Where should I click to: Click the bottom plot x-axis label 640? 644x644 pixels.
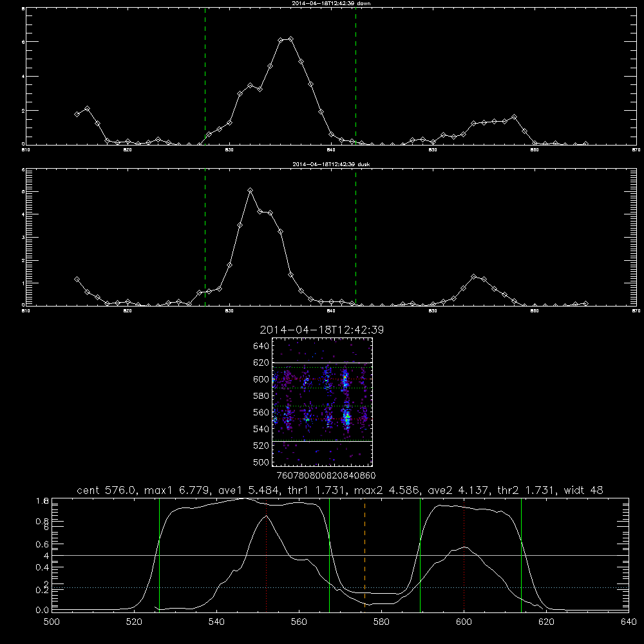tap(629, 622)
